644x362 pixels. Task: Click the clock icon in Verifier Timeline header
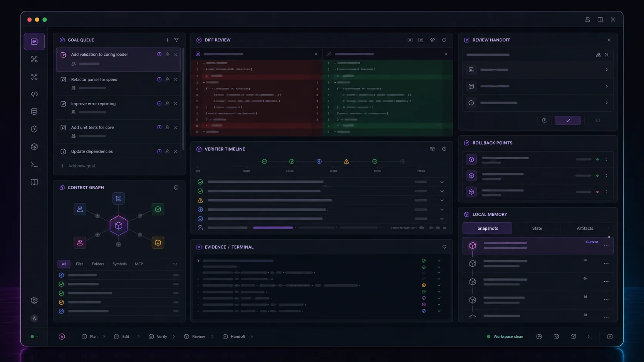pos(444,149)
